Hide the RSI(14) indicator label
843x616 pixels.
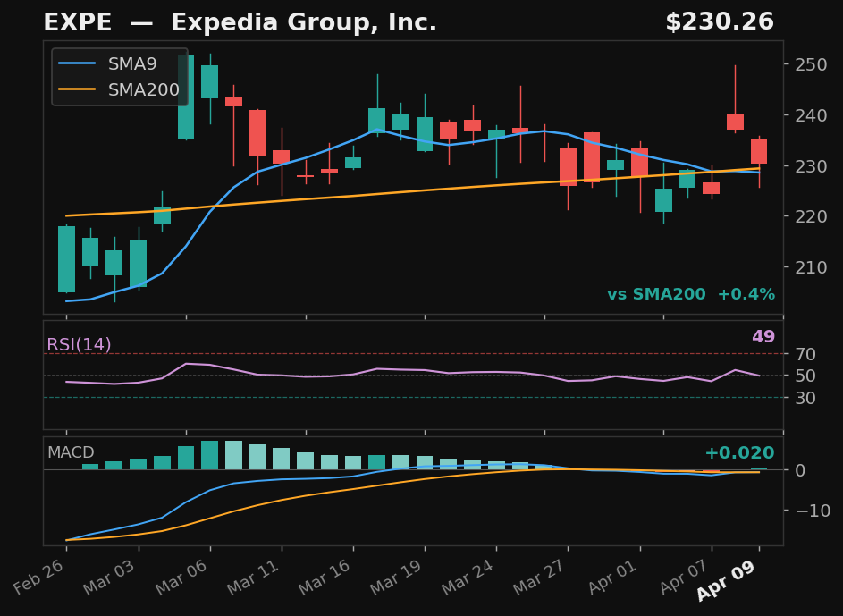click(80, 342)
